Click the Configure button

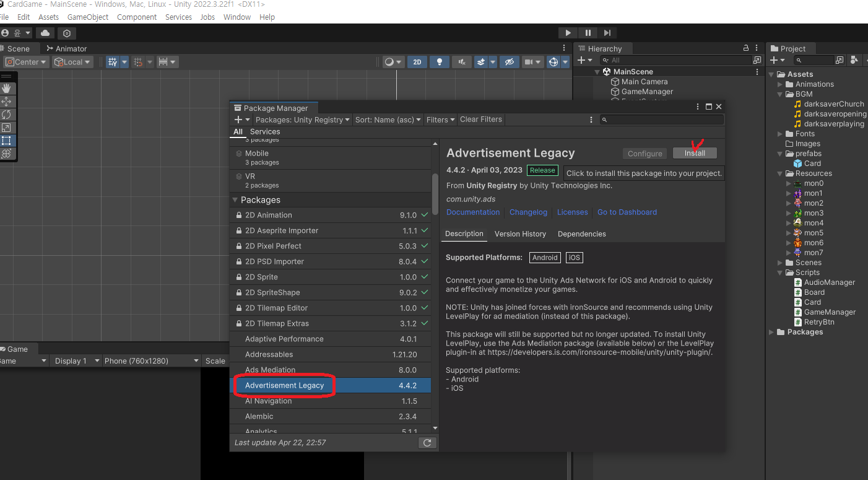[645, 154]
